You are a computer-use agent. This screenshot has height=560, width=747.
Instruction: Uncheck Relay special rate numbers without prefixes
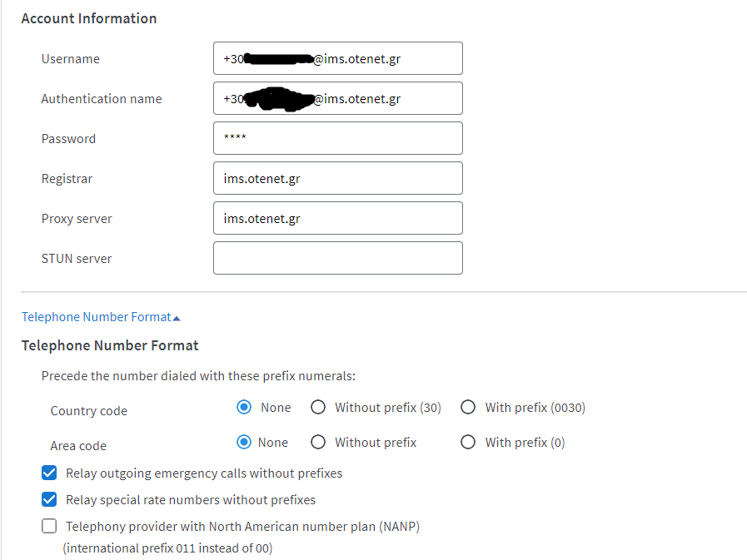50,500
